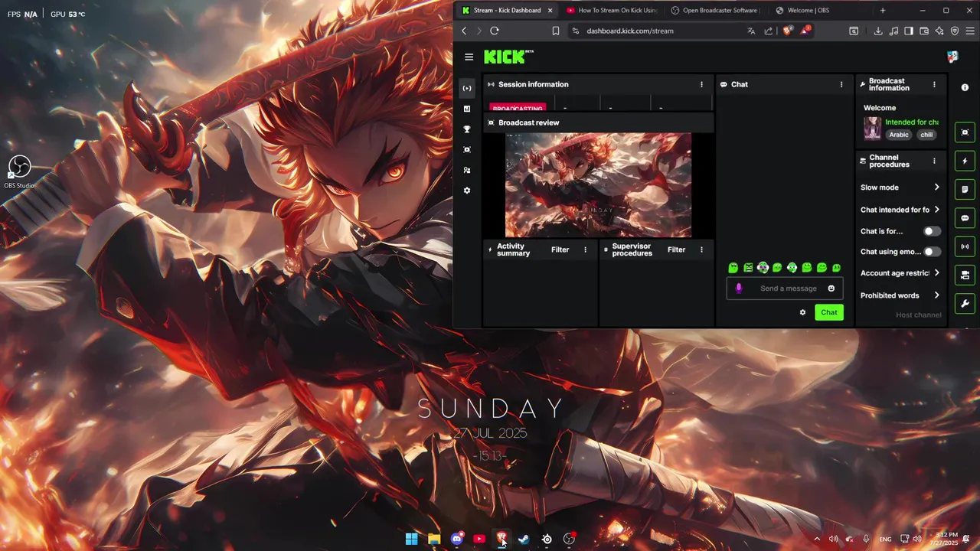980x551 pixels.
Task: Open OBS Studio desktop shortcut
Action: click(19, 171)
